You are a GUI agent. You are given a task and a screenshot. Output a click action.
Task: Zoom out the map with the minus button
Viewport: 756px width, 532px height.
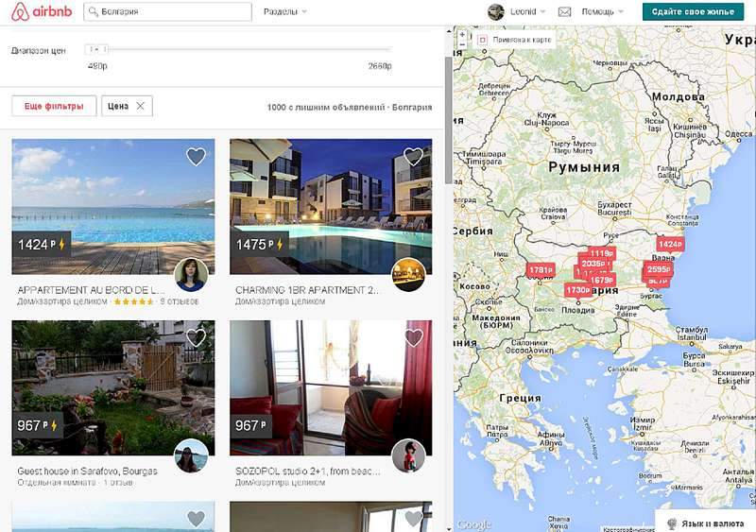[x=462, y=44]
